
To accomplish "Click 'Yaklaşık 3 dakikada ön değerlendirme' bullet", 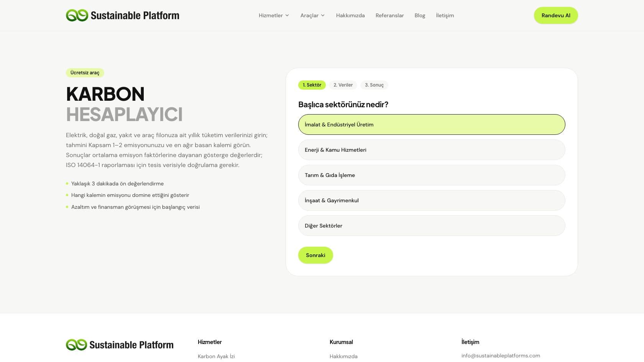I will point(117,183).
